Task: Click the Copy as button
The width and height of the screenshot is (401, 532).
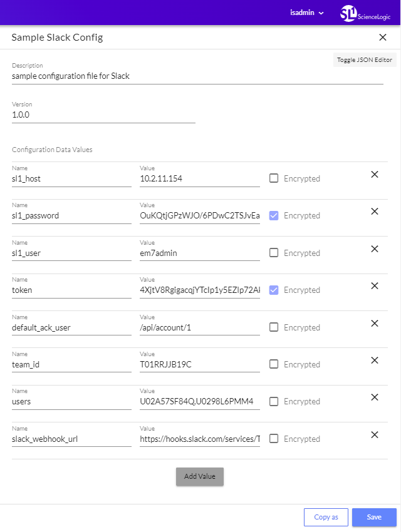Action: [326, 517]
